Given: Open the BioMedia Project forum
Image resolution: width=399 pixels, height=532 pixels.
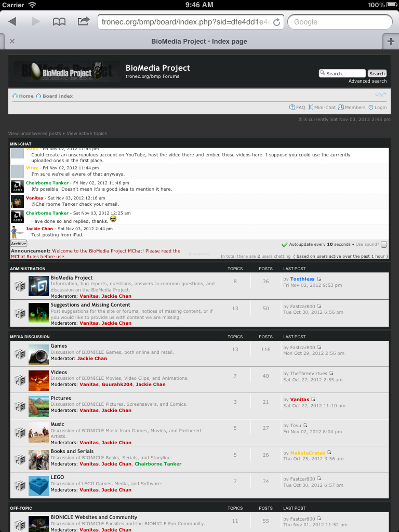Looking at the screenshot, I should [72, 277].
